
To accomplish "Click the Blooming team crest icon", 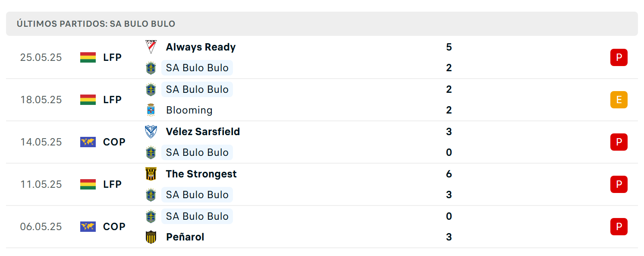I will [151, 110].
